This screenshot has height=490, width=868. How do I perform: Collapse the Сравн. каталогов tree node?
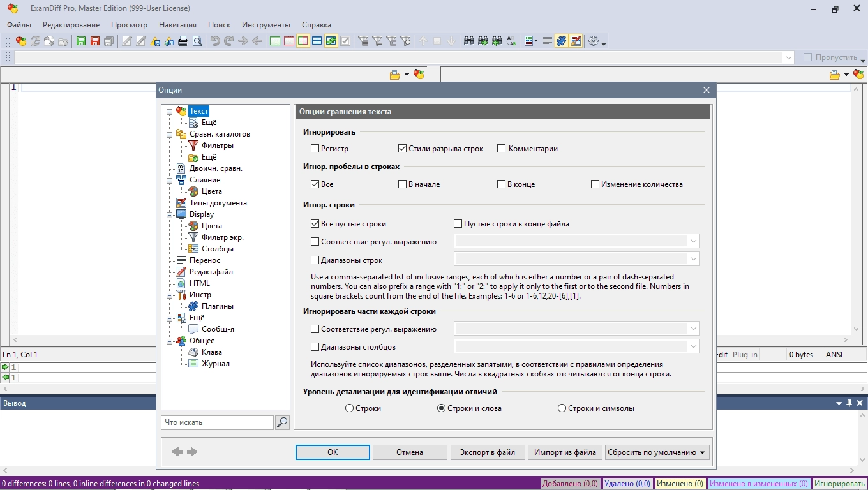(x=169, y=134)
